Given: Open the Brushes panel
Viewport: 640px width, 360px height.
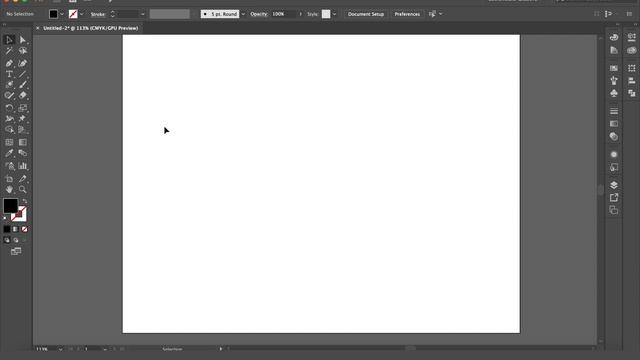Looking at the screenshot, I should [x=613, y=80].
